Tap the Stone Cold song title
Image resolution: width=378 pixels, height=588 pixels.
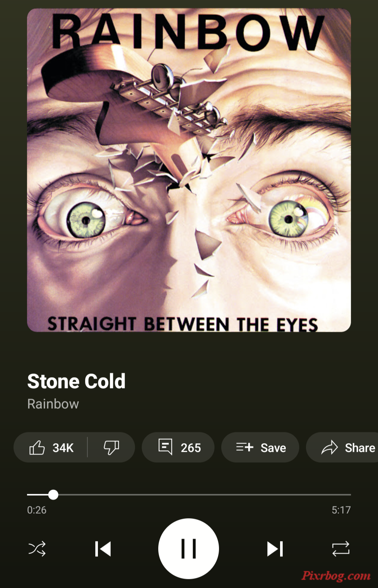(x=76, y=381)
